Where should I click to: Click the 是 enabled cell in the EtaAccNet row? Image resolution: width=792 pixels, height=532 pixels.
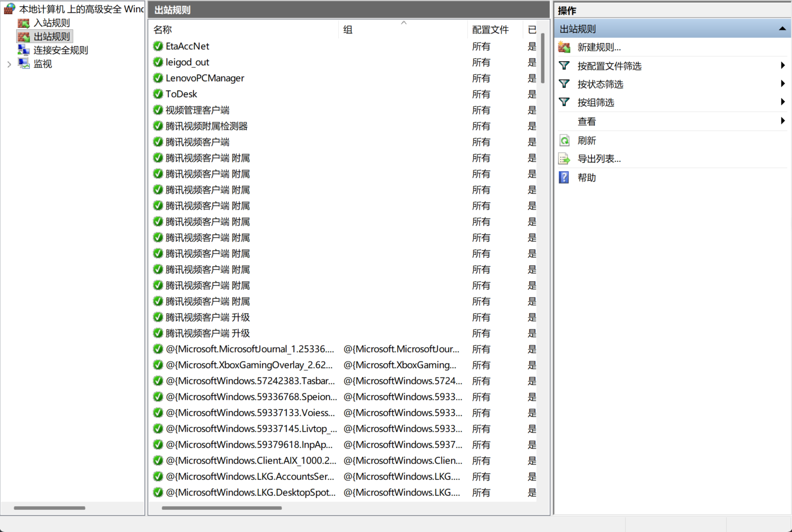coord(532,46)
